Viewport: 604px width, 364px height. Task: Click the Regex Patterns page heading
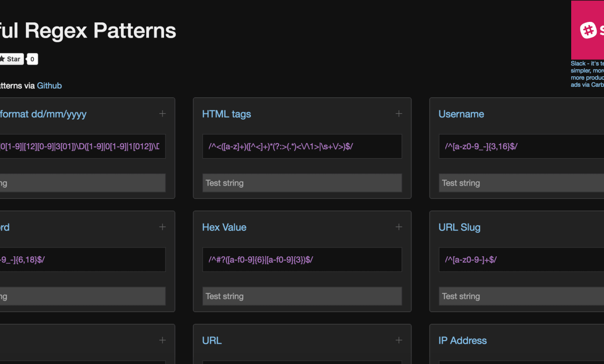(88, 31)
